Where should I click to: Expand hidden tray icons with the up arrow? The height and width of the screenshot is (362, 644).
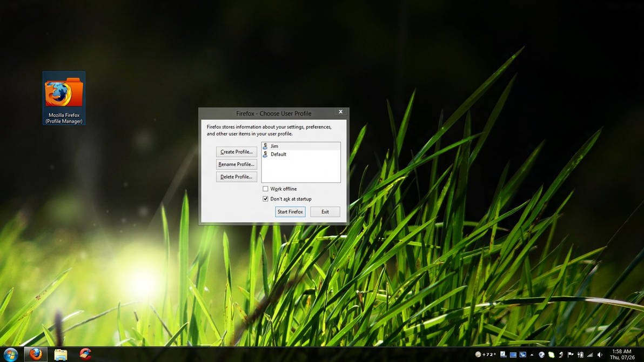click(532, 355)
